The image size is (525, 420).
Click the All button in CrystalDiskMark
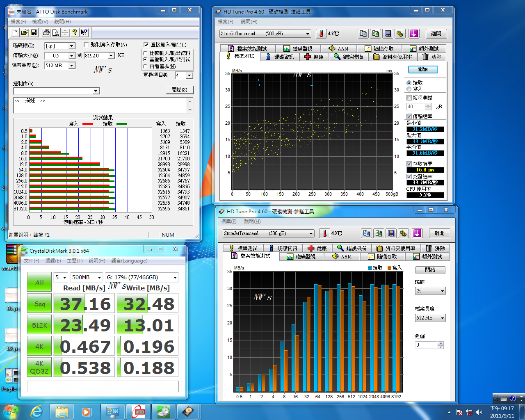(x=39, y=282)
